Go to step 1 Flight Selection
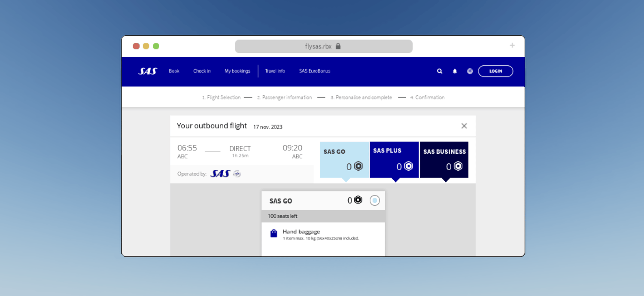644x296 pixels. pyautogui.click(x=221, y=98)
